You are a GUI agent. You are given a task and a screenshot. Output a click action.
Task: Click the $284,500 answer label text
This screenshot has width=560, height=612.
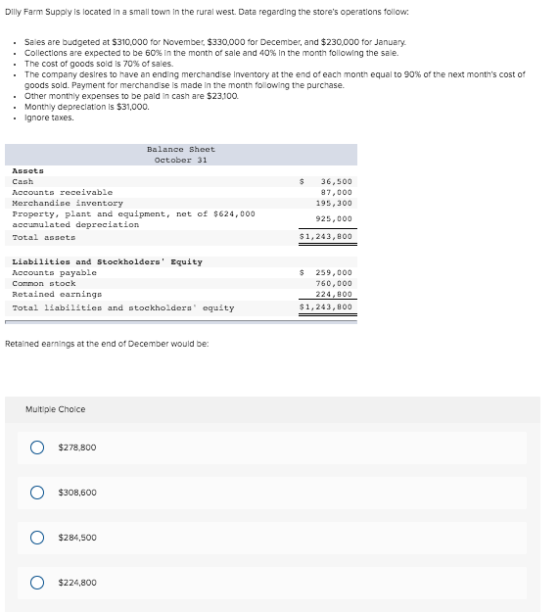pos(77,537)
